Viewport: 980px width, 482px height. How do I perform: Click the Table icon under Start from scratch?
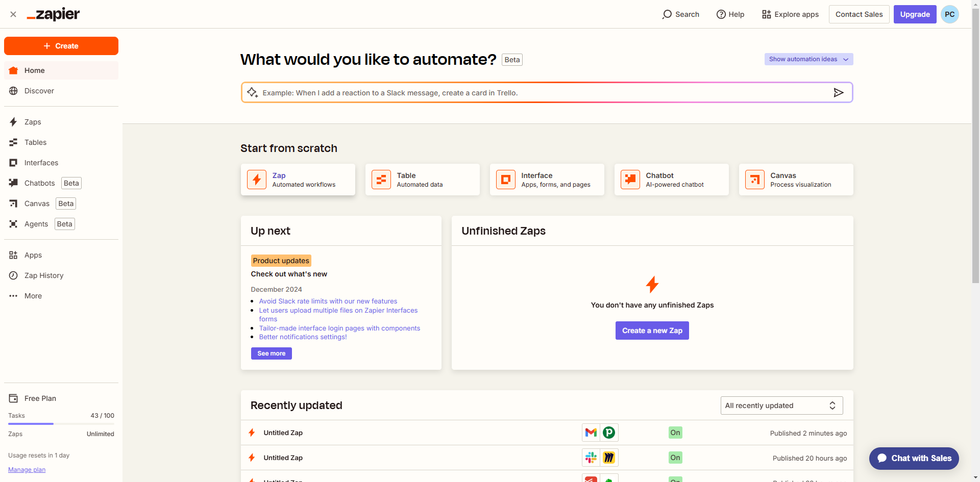(x=381, y=180)
